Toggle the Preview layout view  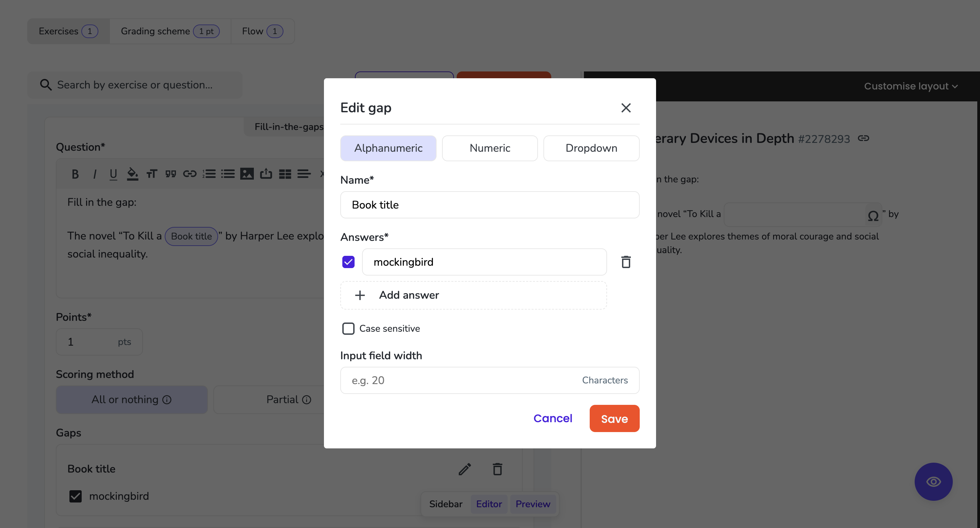point(533,504)
